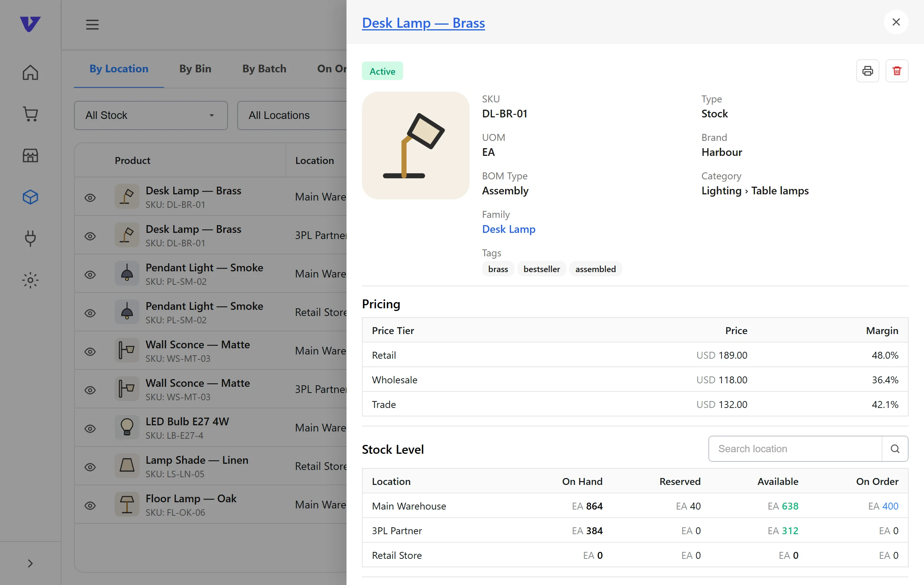The width and height of the screenshot is (924, 585).
Task: Open Desk Lamp — Brass title link
Action: click(423, 23)
